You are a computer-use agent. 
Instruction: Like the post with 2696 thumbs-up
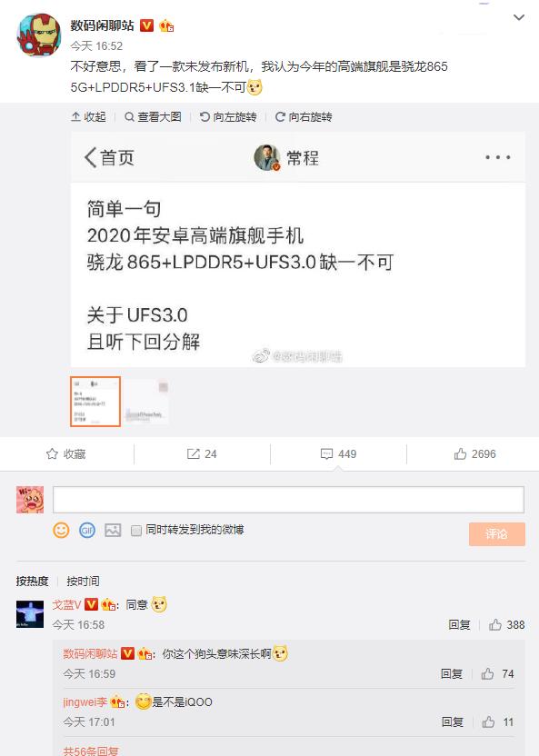point(474,453)
